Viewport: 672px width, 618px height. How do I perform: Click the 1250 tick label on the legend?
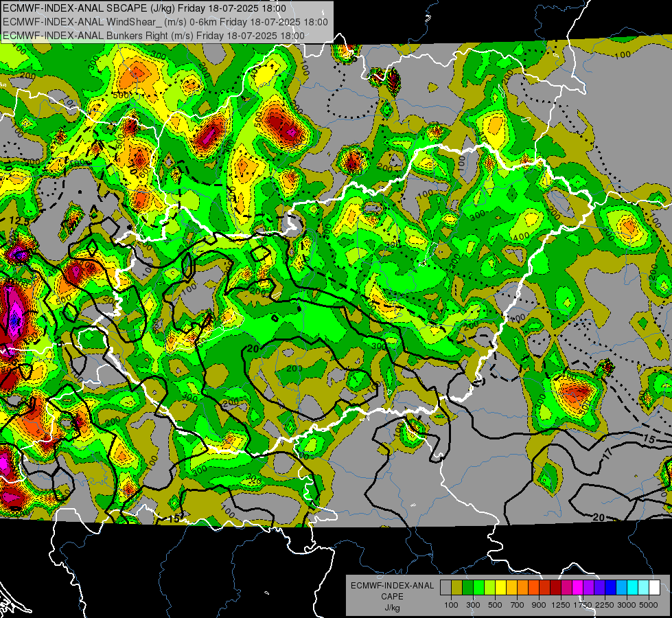[x=561, y=605]
